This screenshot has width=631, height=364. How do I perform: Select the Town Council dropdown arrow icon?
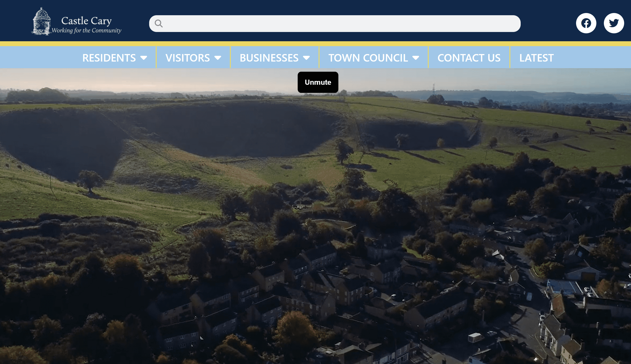[x=416, y=58]
